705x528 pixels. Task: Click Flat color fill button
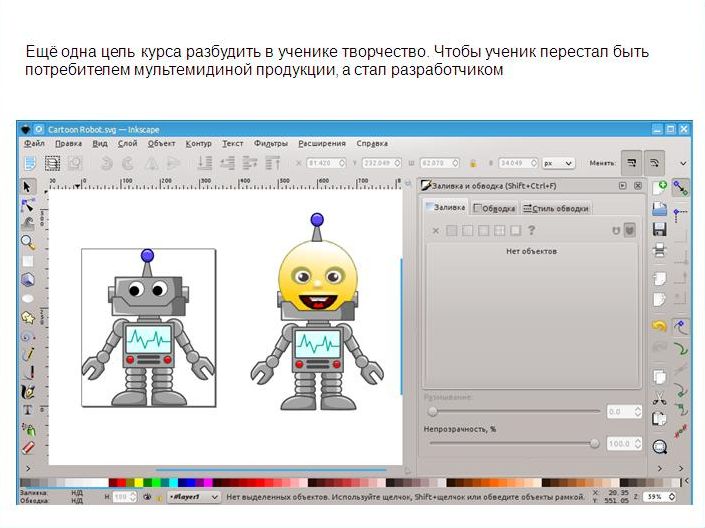point(451,231)
